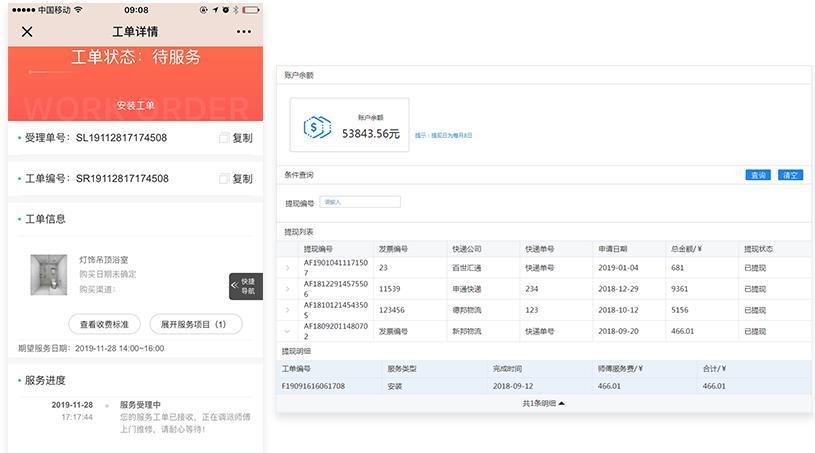Expand row AF18122914575506
Image resolution: width=815 pixels, height=453 pixels.
(x=287, y=289)
